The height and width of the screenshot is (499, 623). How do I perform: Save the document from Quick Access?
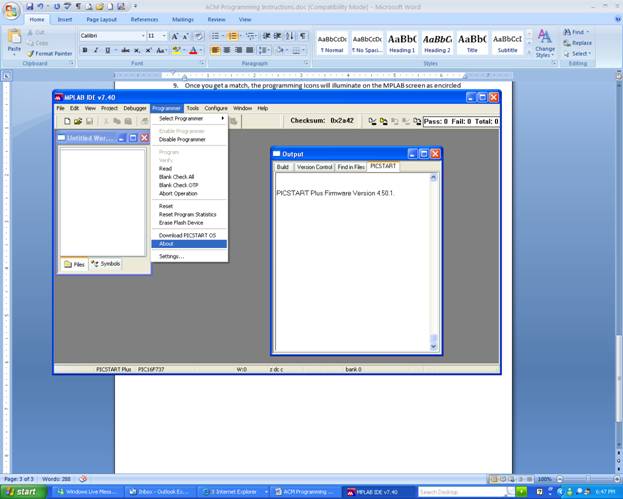30,6
